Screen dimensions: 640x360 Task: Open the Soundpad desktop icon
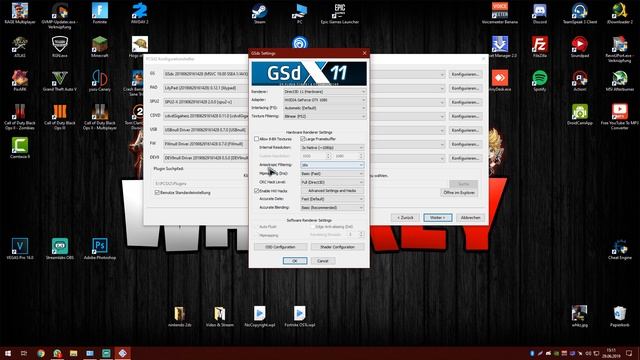pos(580,47)
